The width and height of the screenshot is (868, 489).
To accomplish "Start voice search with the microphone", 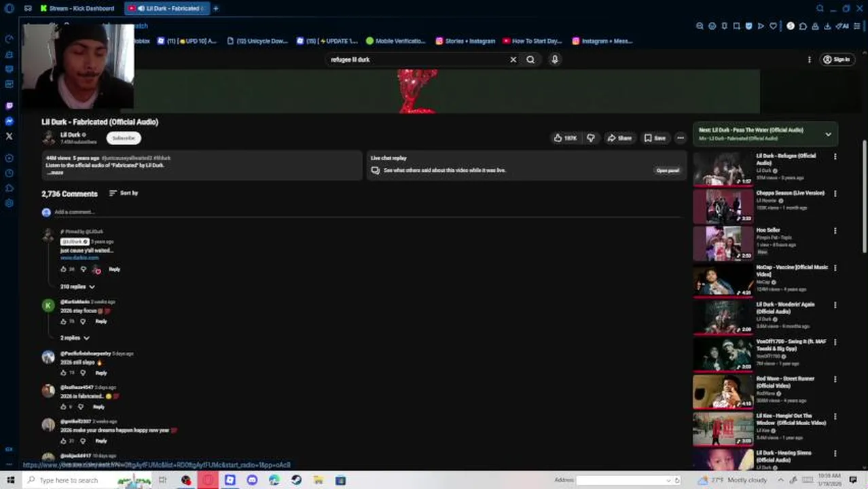I will pyautogui.click(x=555, y=59).
